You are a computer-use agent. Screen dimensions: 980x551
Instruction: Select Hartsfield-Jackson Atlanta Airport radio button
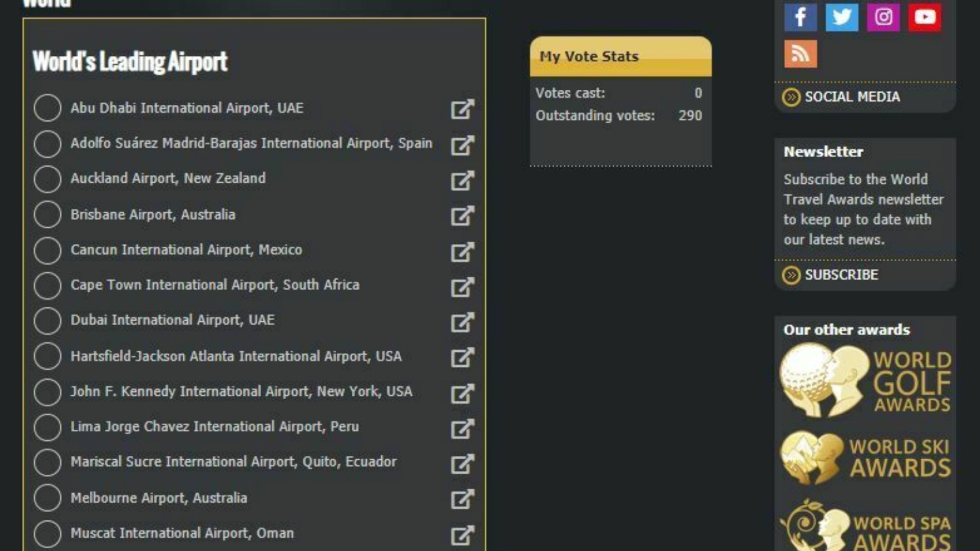(x=48, y=356)
